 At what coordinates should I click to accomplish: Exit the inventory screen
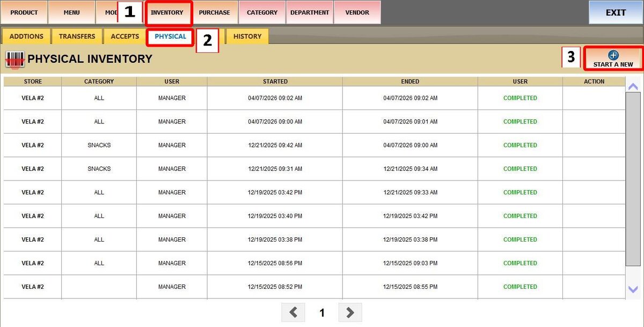coord(616,12)
